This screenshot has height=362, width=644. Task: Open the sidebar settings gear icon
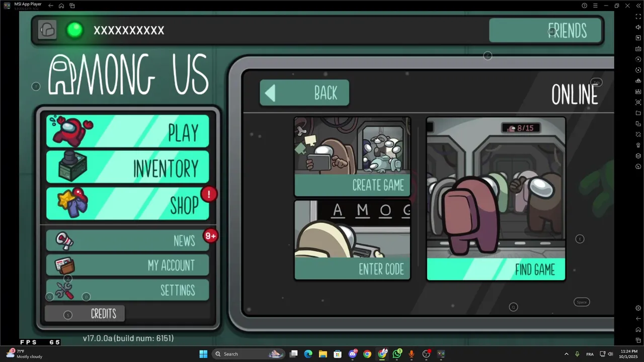[638, 308]
